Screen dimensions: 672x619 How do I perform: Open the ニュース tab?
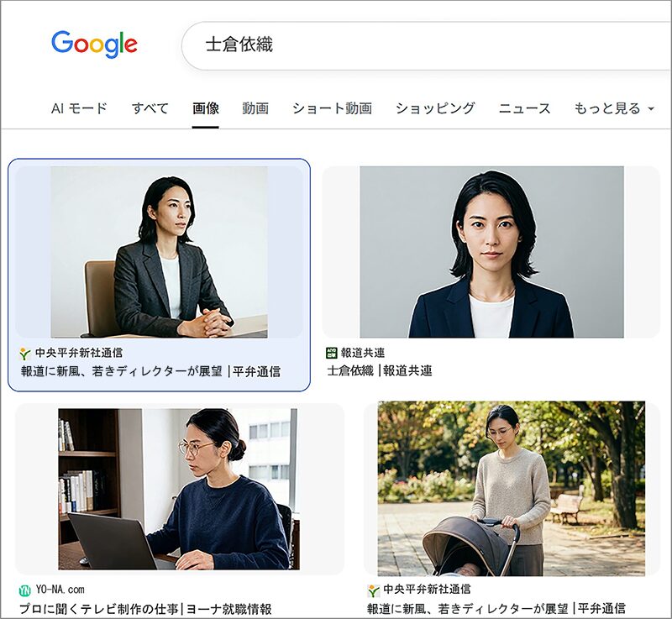click(524, 108)
